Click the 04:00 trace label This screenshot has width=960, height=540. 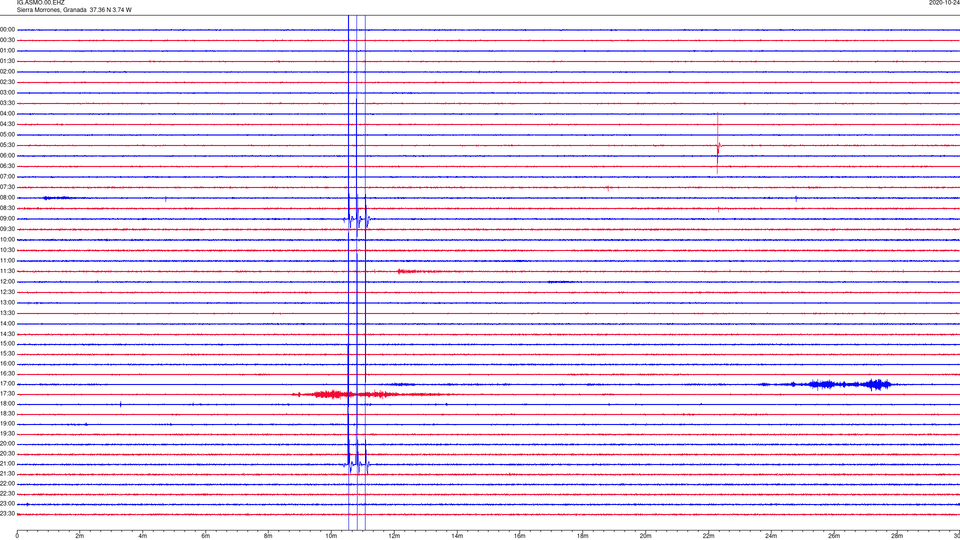click(x=7, y=113)
